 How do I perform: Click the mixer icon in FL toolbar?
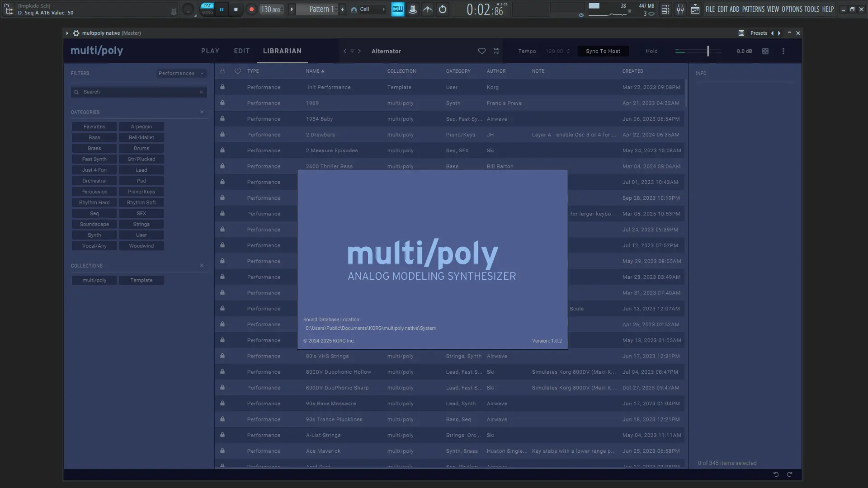[x=680, y=9]
